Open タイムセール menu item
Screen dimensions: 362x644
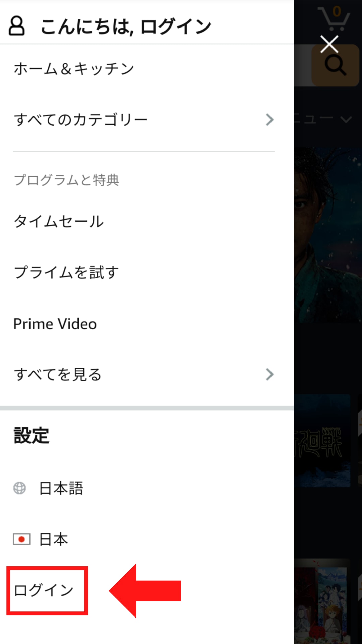tap(59, 222)
